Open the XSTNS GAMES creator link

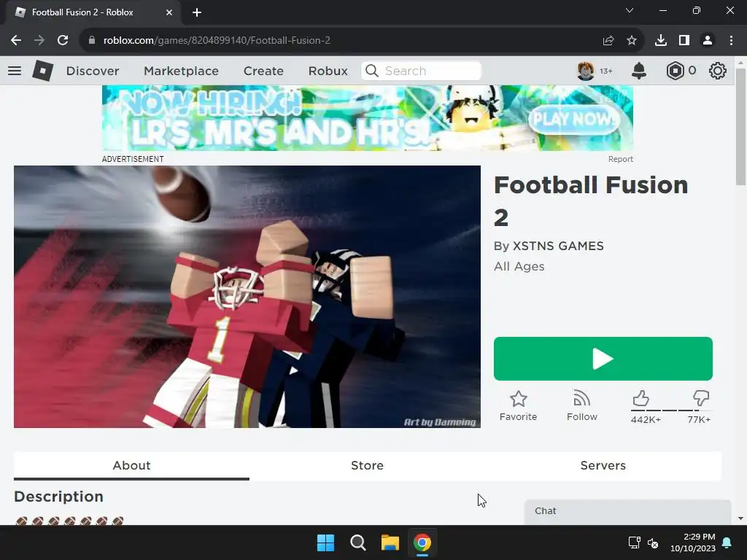pos(558,246)
